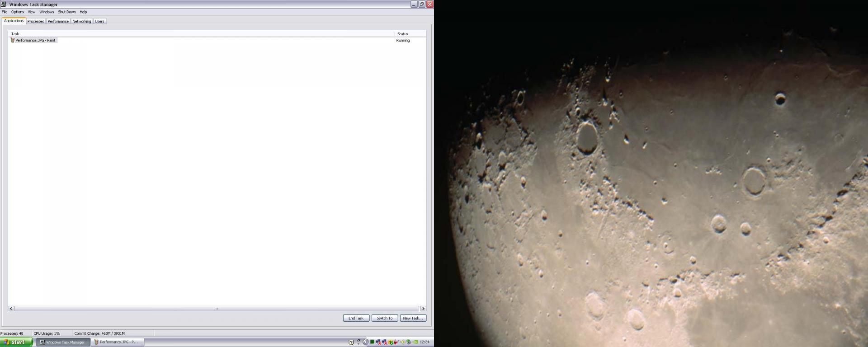Open the Help menu
868x347 pixels.
(x=83, y=12)
